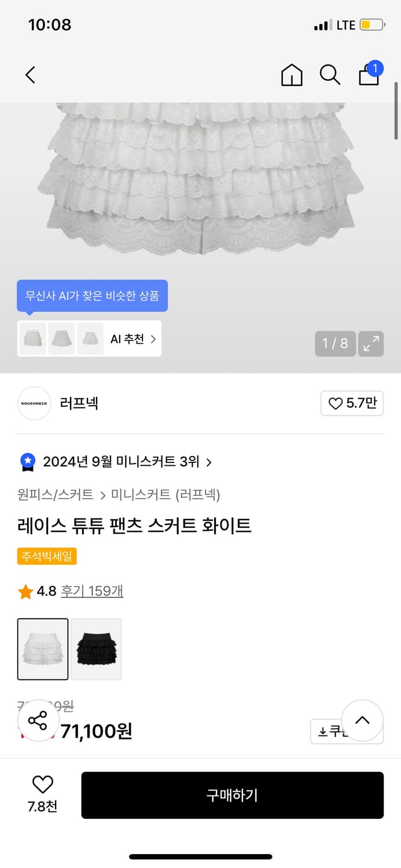Toggle the product wishlist heart 7.8천

[42, 793]
